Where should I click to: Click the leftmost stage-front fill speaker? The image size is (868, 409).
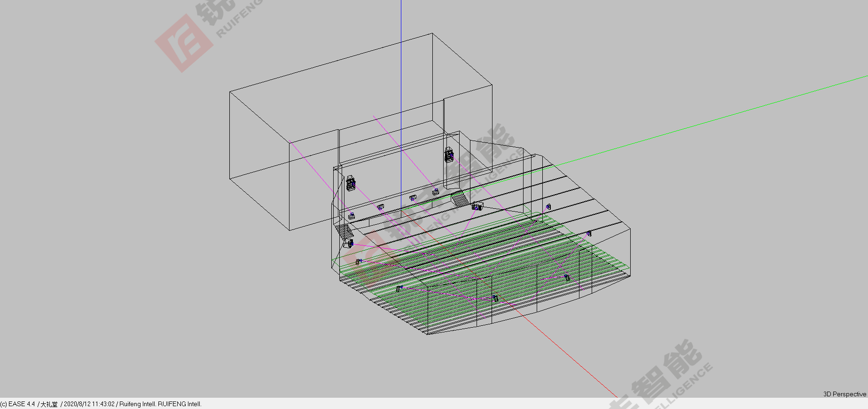coord(352,216)
